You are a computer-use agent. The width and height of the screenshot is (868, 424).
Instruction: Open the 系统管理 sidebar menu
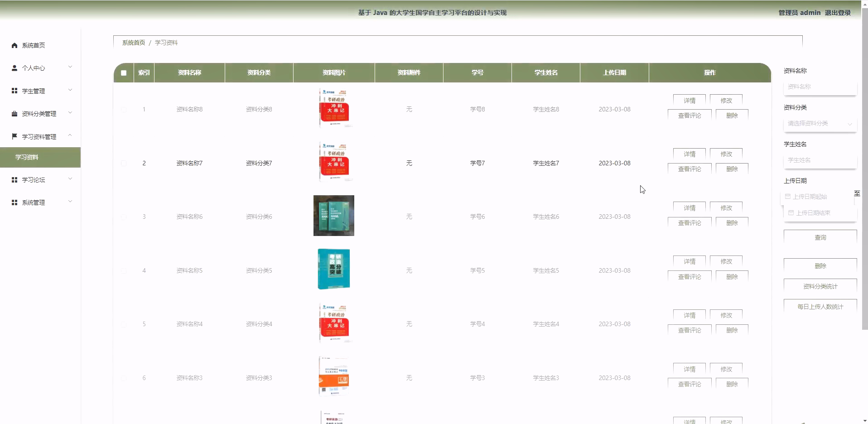pyautogui.click(x=40, y=202)
